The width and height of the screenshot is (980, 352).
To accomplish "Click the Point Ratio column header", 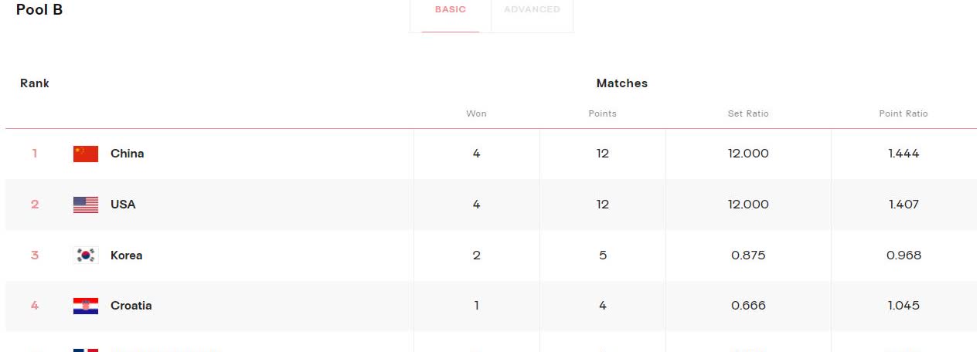I will pyautogui.click(x=903, y=113).
